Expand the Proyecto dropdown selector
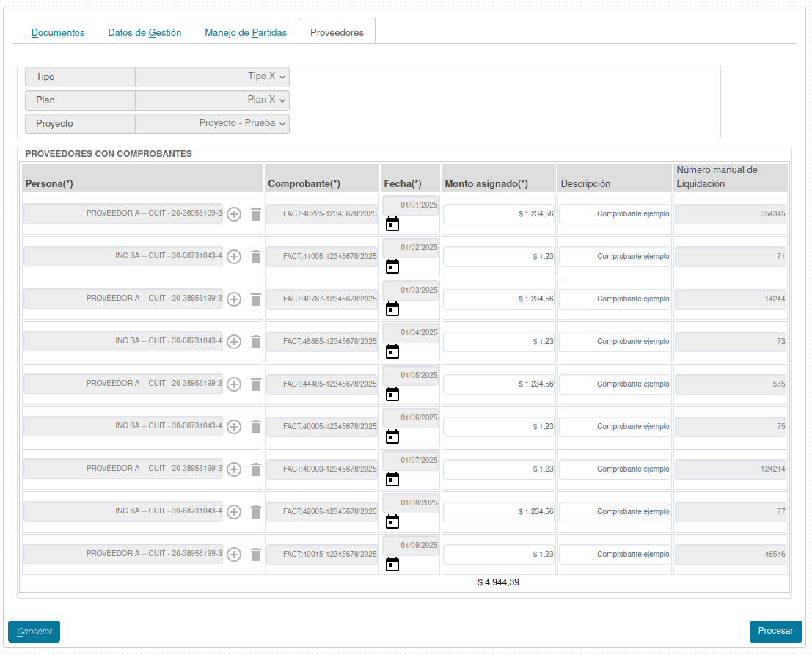 [213, 124]
